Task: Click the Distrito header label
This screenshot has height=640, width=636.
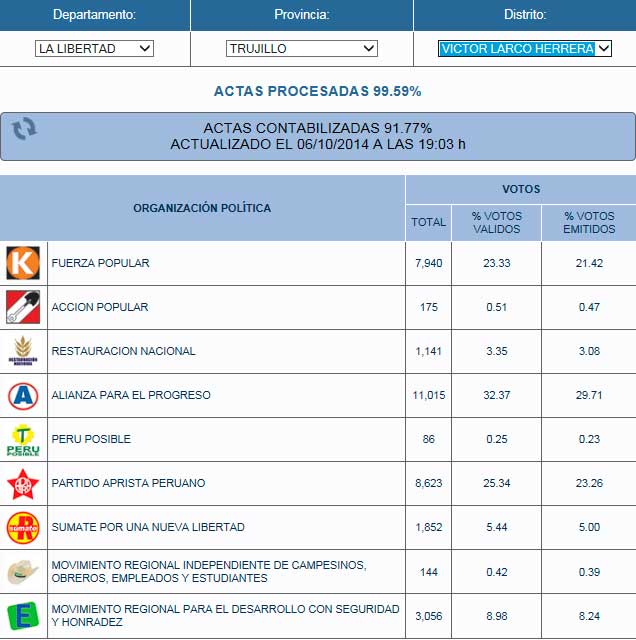Action: 524,15
